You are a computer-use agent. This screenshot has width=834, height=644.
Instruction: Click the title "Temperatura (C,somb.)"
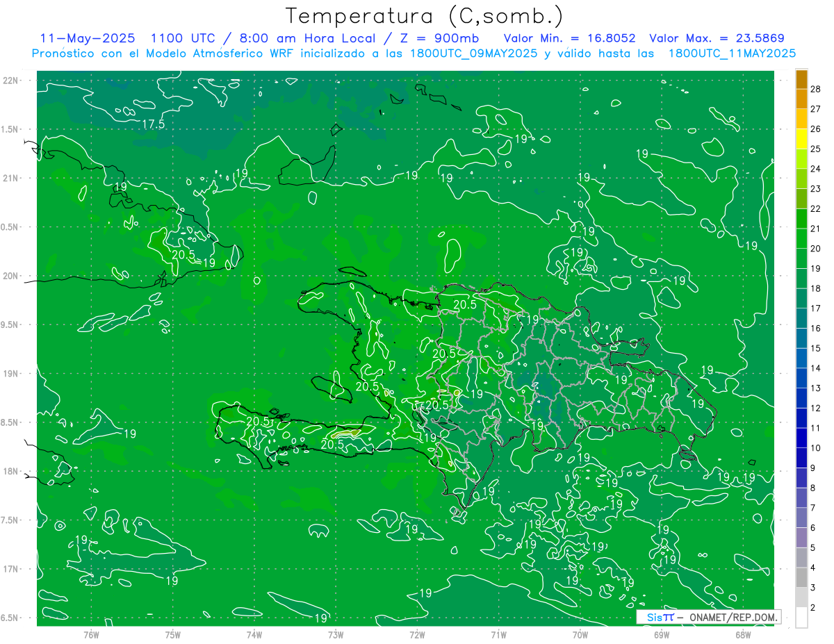(424, 16)
